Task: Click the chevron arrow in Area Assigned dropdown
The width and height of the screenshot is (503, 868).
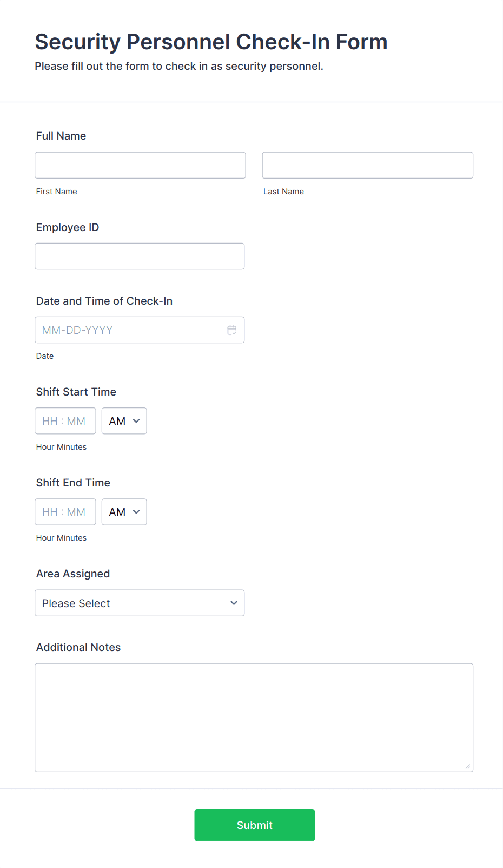Action: click(x=234, y=603)
